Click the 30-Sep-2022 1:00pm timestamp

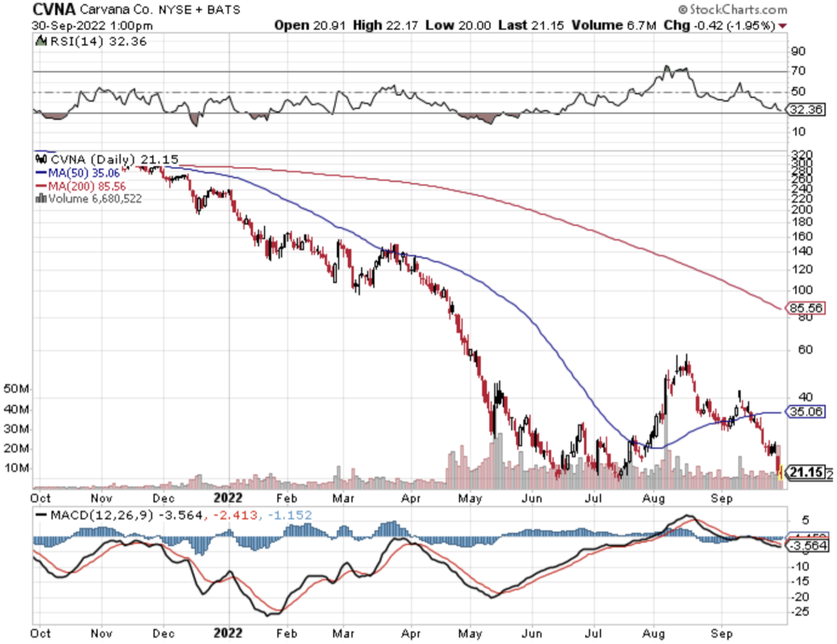coord(92,26)
